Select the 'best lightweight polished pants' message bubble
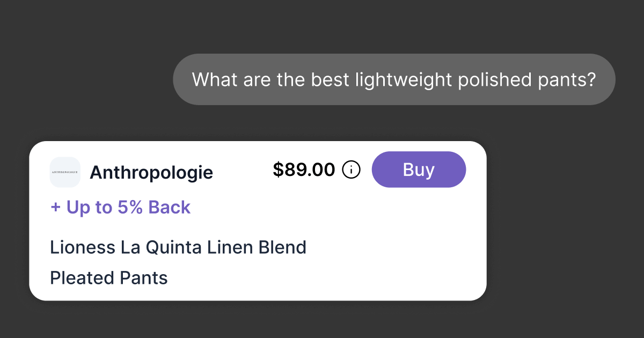 point(394,79)
